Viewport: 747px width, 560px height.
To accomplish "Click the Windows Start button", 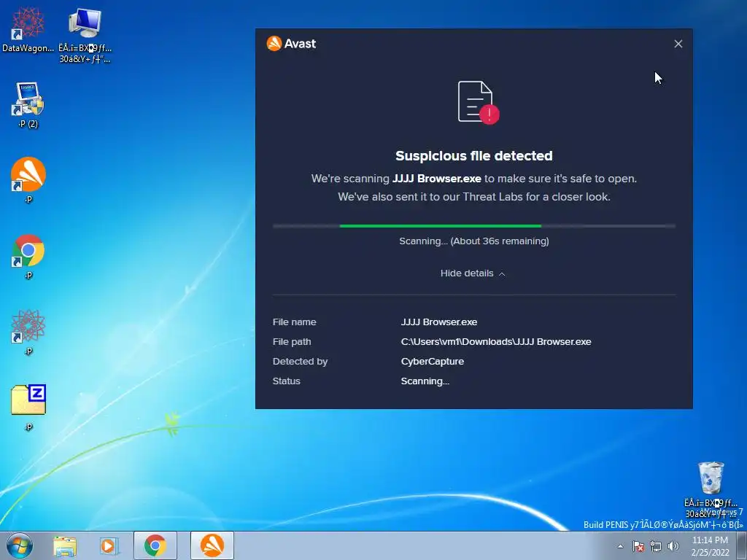I will click(19, 545).
